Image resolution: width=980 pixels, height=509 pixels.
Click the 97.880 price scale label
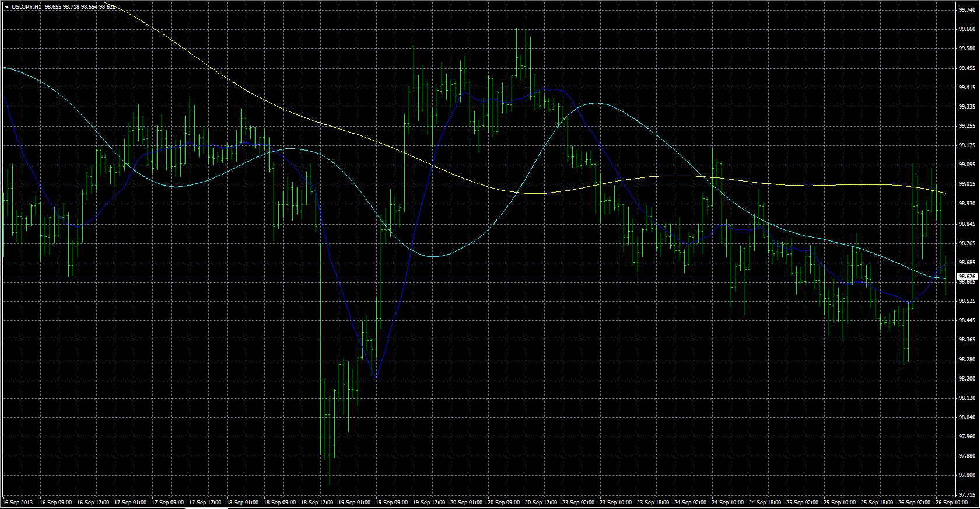click(x=967, y=456)
